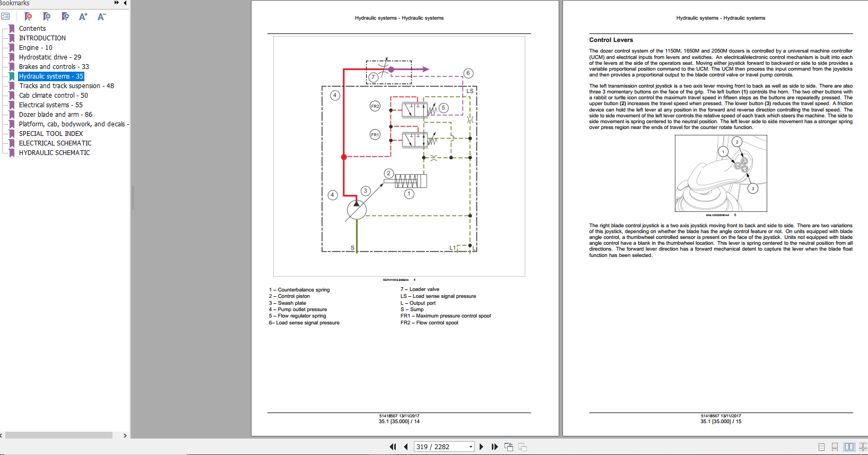The height and width of the screenshot is (455, 868).
Task: Click the bookmarks panel horizontal scrollbar
Action: [x=58, y=435]
